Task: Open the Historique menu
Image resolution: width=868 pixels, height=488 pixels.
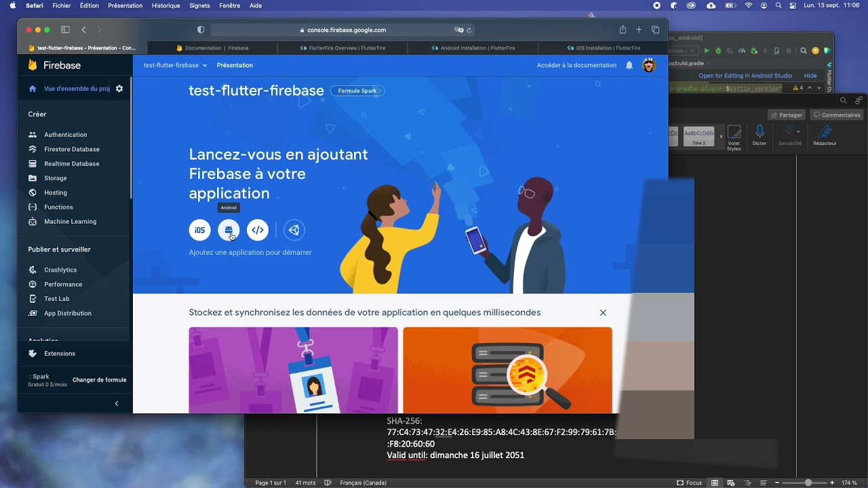Action: click(166, 5)
